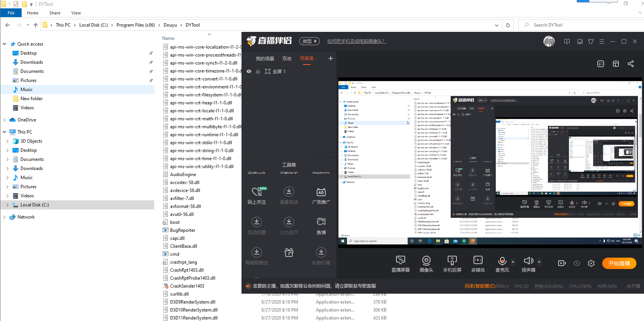Collapse This PC tree node
Viewport: 644px width, 321px height.
(x=5, y=132)
